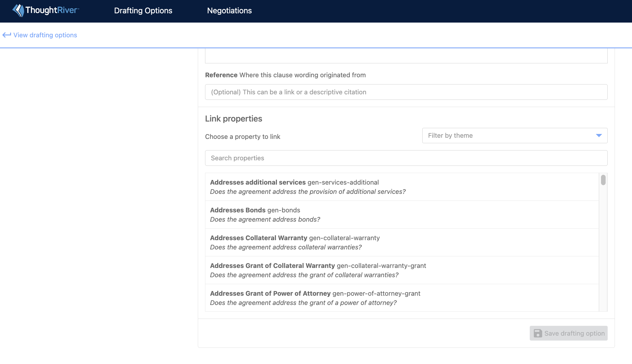
Task: Open the Filter by theme dropdown
Action: tap(515, 135)
